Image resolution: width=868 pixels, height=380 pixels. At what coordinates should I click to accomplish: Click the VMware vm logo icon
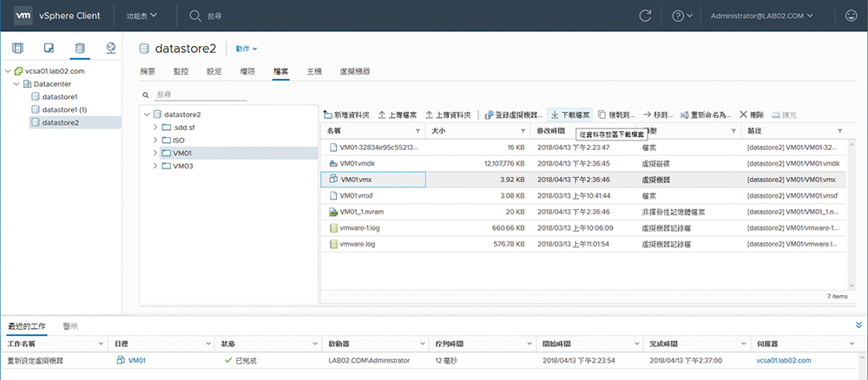pyautogui.click(x=23, y=16)
